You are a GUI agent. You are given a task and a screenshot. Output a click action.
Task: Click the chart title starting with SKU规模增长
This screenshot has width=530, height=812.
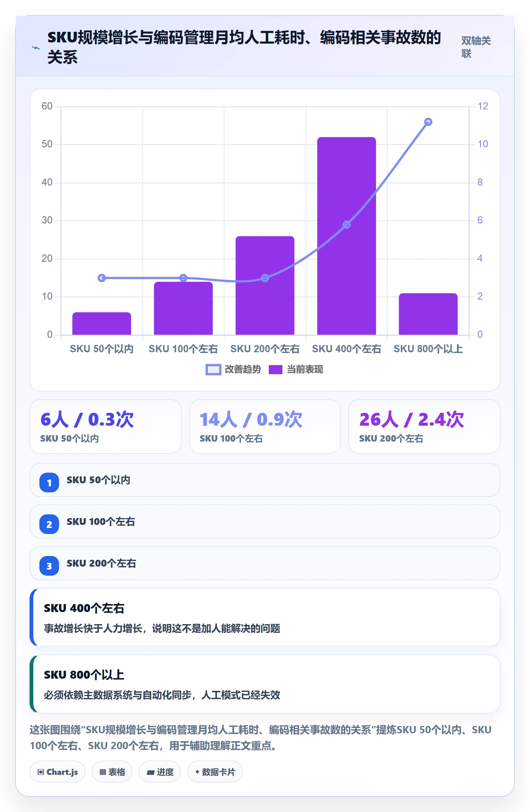coord(244,47)
